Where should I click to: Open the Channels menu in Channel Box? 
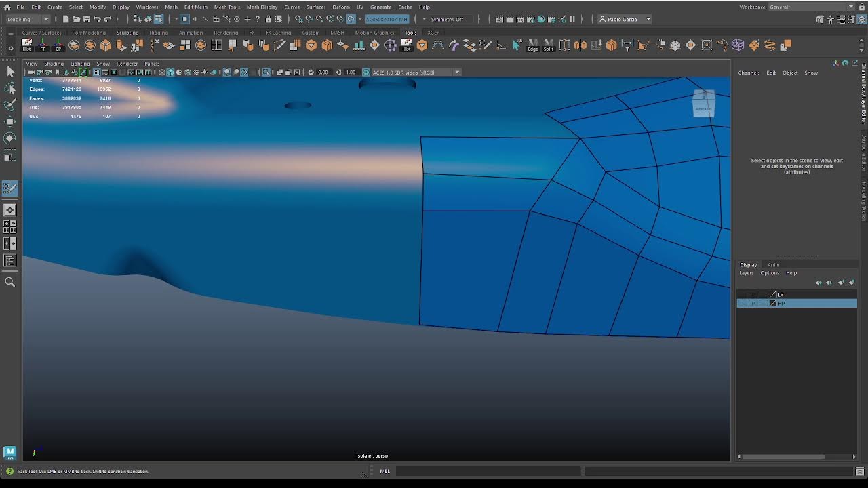click(x=749, y=73)
